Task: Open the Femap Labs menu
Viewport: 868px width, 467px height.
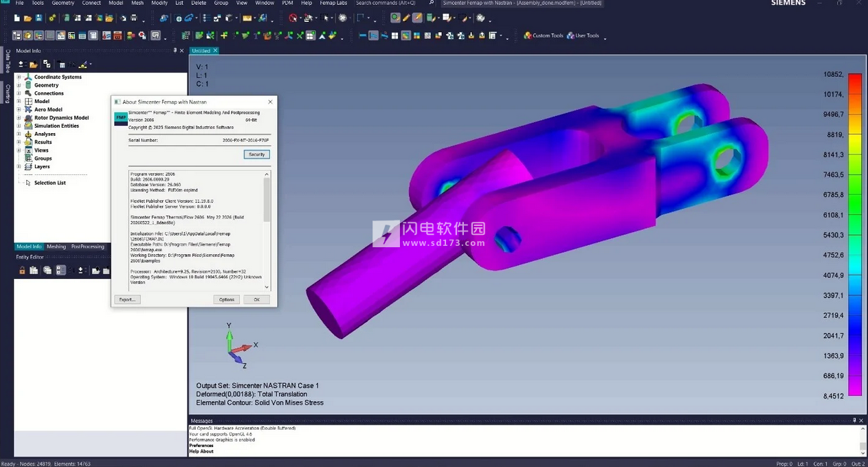Action: point(333,3)
